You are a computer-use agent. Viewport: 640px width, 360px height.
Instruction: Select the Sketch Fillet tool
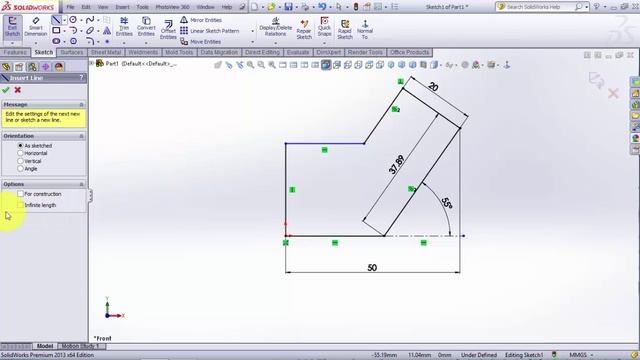[x=90, y=41]
